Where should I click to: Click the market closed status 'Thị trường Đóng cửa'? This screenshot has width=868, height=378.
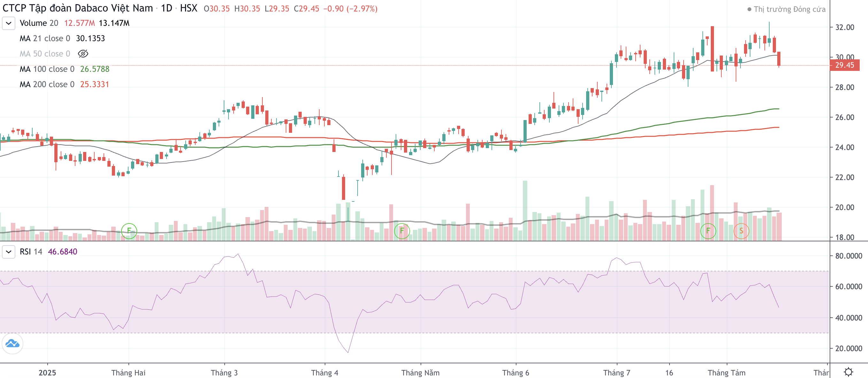tap(786, 9)
